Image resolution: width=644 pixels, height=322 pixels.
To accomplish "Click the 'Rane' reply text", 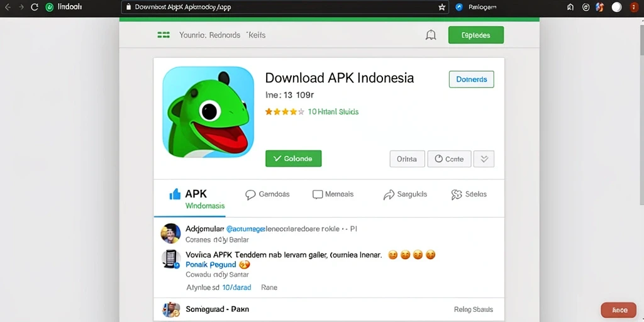I will [269, 287].
